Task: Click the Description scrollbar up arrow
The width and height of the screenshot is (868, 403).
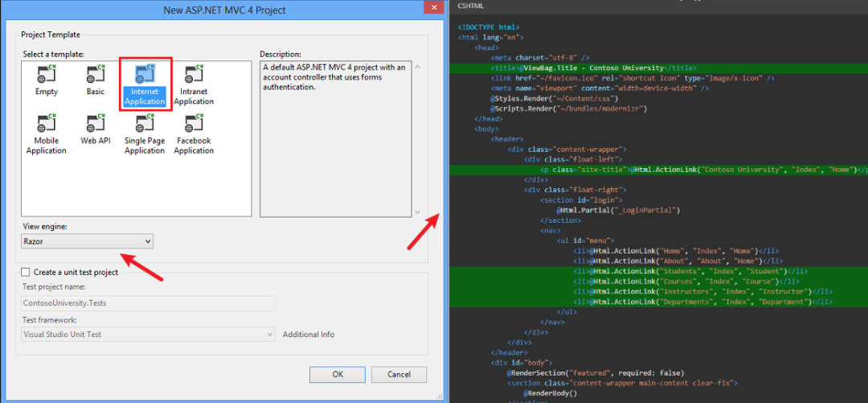Action: [417, 67]
